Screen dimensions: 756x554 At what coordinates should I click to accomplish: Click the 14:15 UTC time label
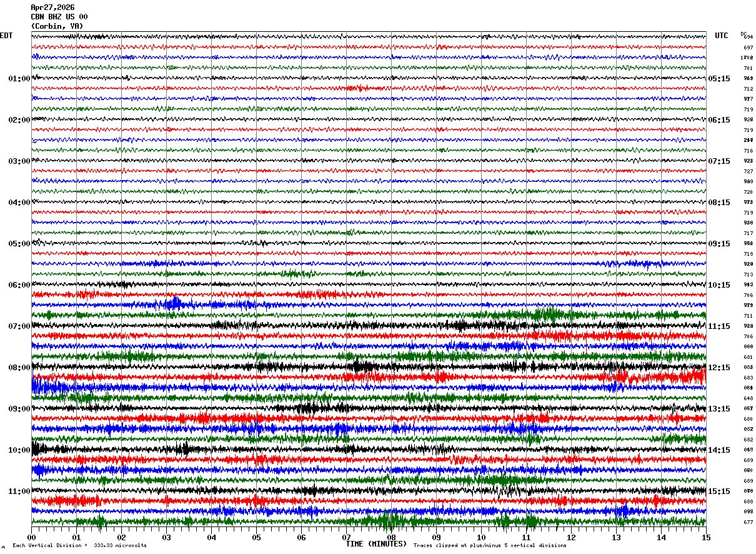click(x=719, y=450)
